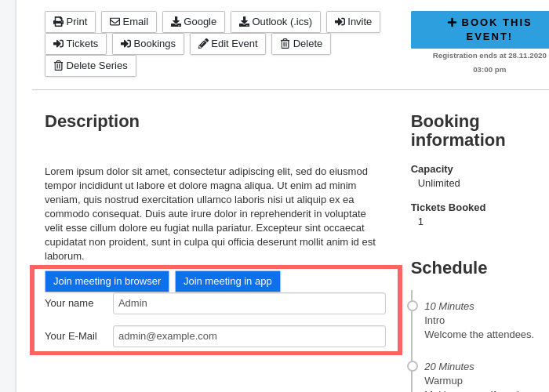Click the pencil icon on Edit Event
The height and width of the screenshot is (392, 549).
tap(203, 44)
